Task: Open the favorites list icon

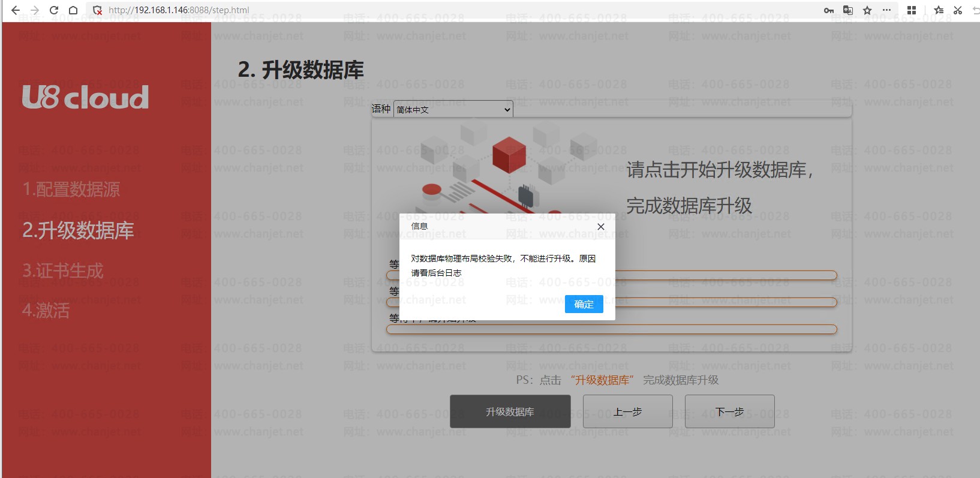Action: tap(939, 10)
